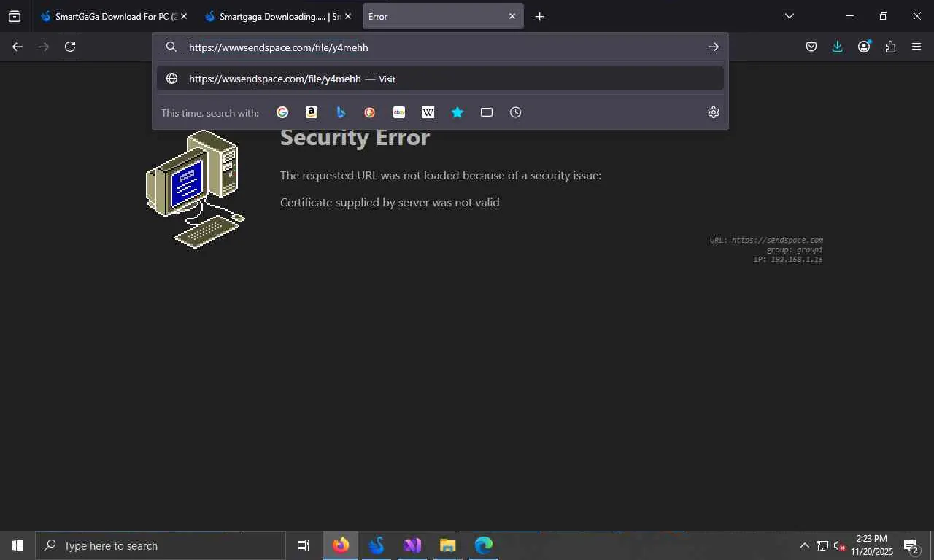Viewport: 934px width, 560px height.
Task: Click 'Certificate supplied by server was not valid'
Action: click(390, 203)
